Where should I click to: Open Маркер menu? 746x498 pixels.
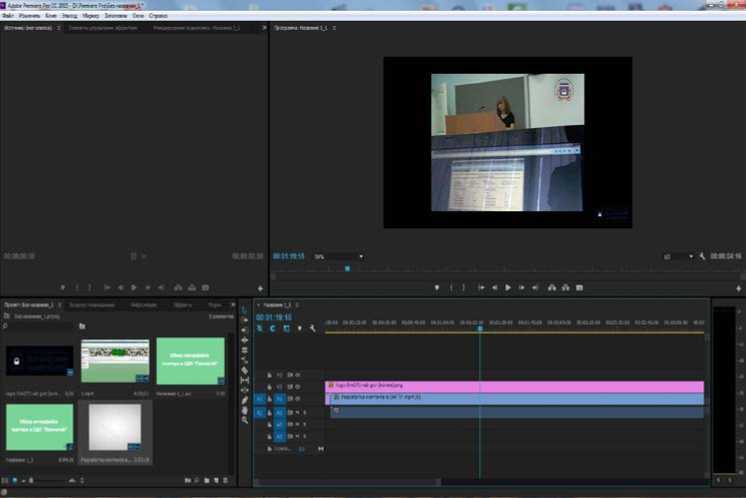[x=91, y=16]
